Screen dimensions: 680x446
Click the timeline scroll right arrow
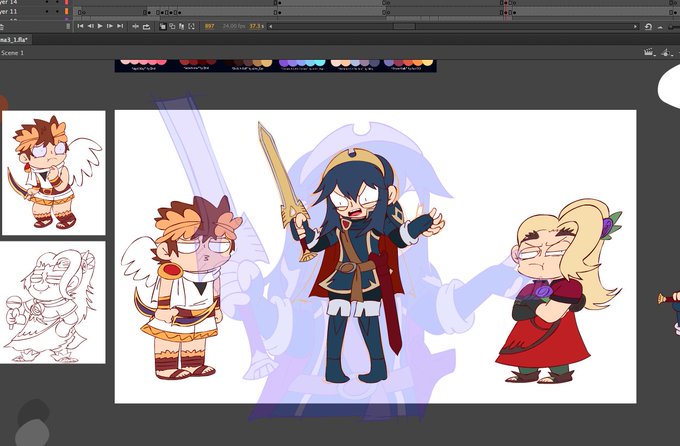(x=635, y=26)
